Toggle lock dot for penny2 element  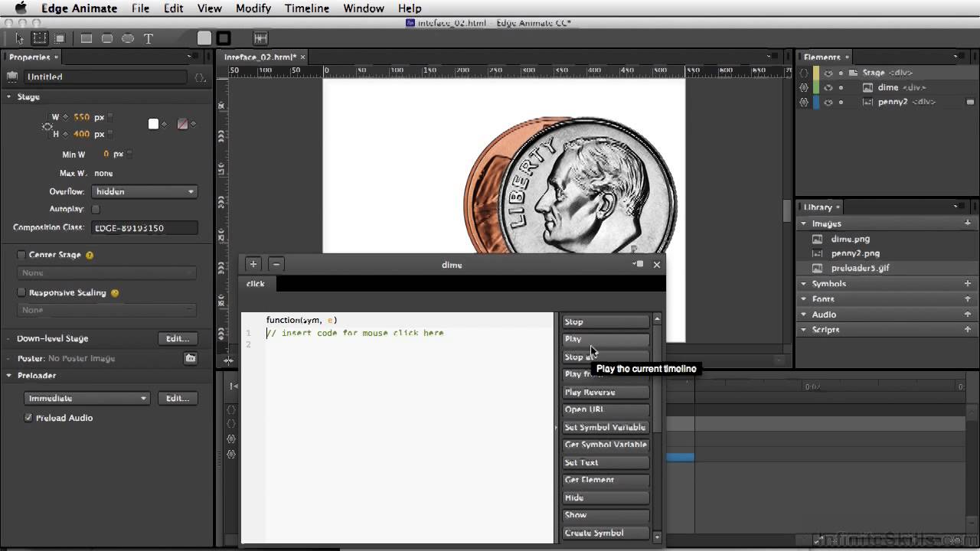841,102
